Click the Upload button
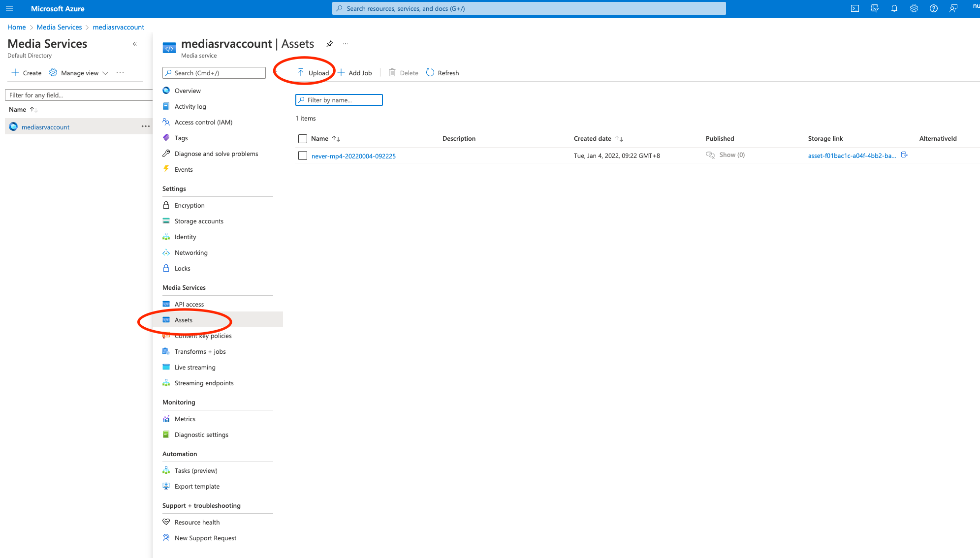This screenshot has width=980, height=558. [x=314, y=72]
